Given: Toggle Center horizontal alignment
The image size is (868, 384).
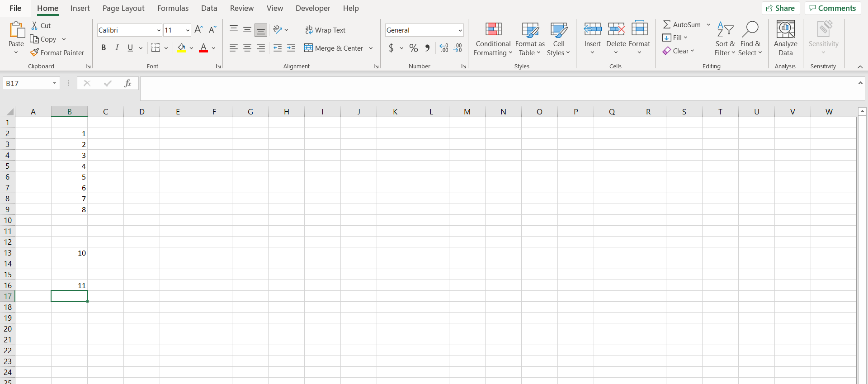Looking at the screenshot, I should (247, 48).
